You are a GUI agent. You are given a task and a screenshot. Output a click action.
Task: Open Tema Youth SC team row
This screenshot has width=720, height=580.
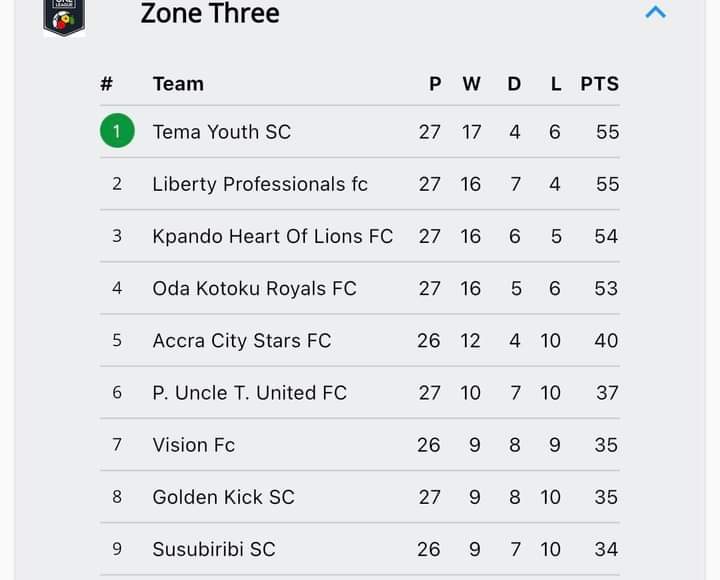point(360,132)
